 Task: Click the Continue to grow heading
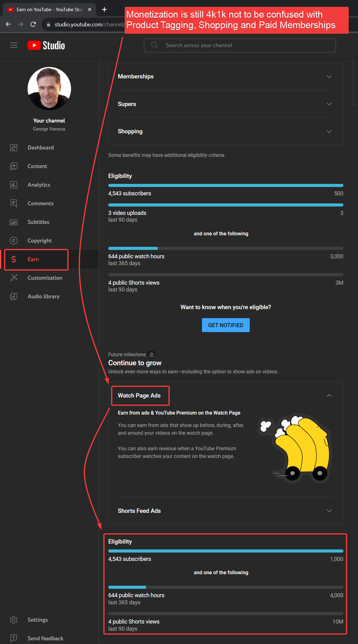point(135,363)
